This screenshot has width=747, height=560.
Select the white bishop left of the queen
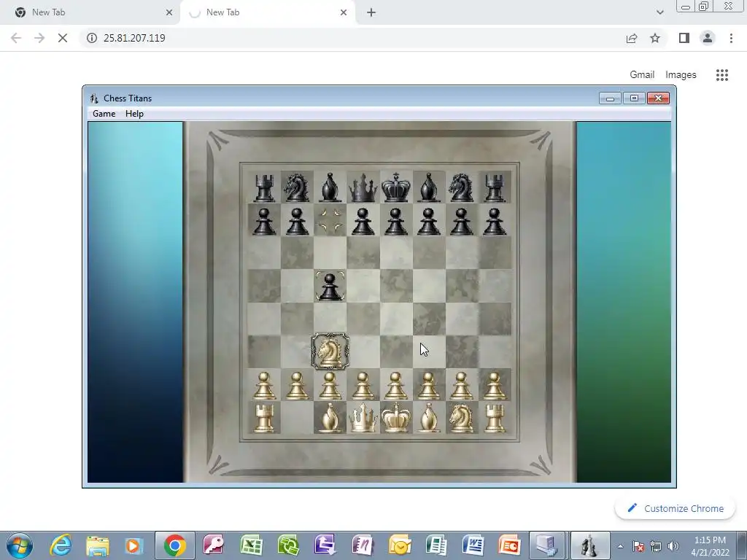pos(330,418)
